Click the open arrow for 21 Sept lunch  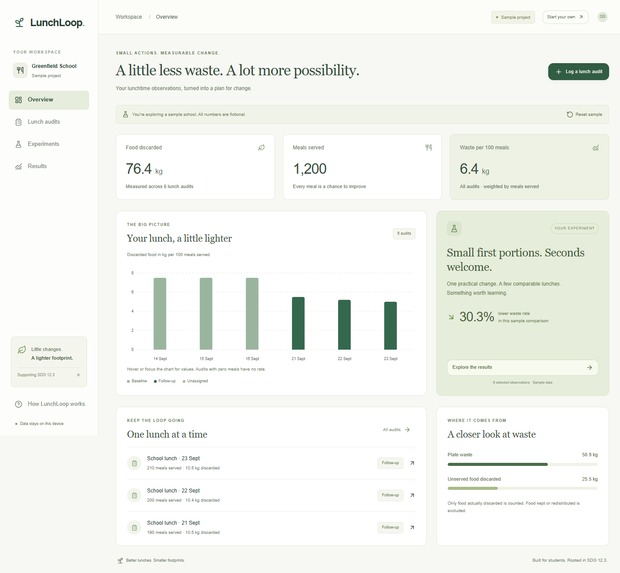pyautogui.click(x=412, y=527)
